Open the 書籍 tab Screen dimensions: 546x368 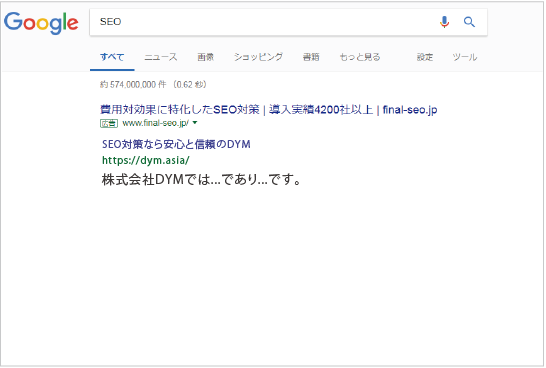(311, 57)
